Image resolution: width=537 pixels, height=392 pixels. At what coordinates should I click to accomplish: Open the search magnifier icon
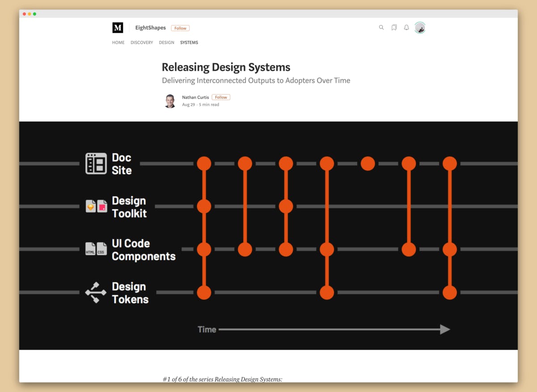tap(381, 27)
